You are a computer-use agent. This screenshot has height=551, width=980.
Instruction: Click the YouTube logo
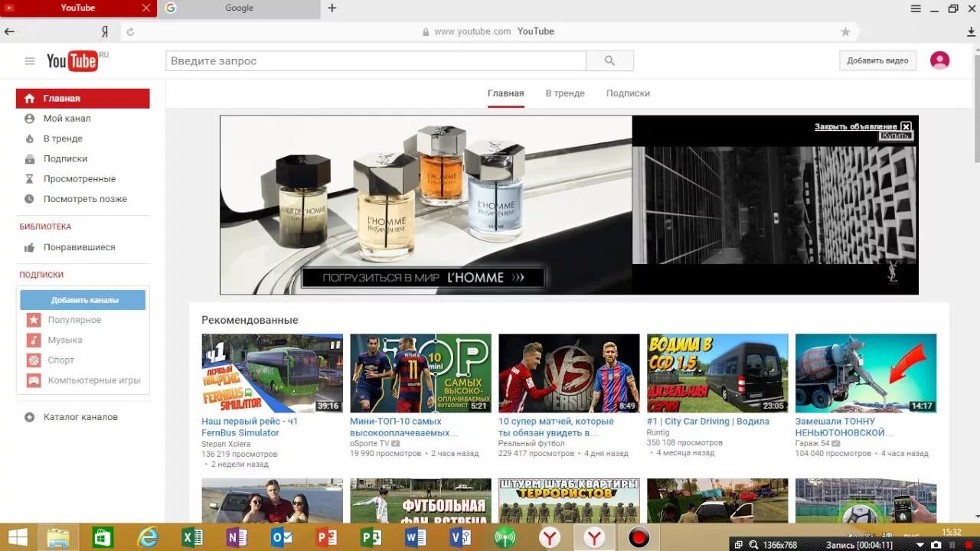pyautogui.click(x=73, y=61)
